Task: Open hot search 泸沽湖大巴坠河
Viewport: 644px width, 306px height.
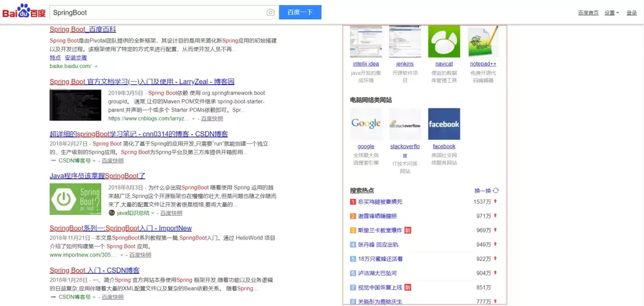Action: tap(377, 273)
